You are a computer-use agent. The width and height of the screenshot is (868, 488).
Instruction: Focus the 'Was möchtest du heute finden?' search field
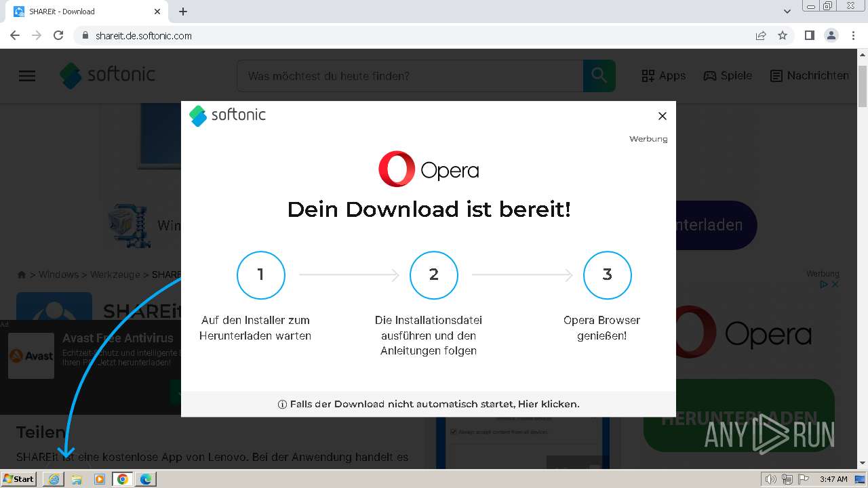pyautogui.click(x=410, y=76)
